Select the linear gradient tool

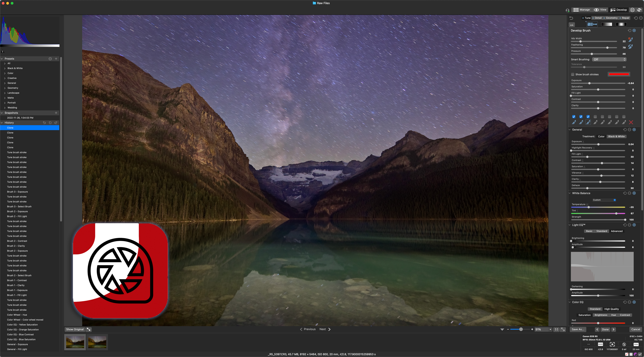click(x=607, y=24)
